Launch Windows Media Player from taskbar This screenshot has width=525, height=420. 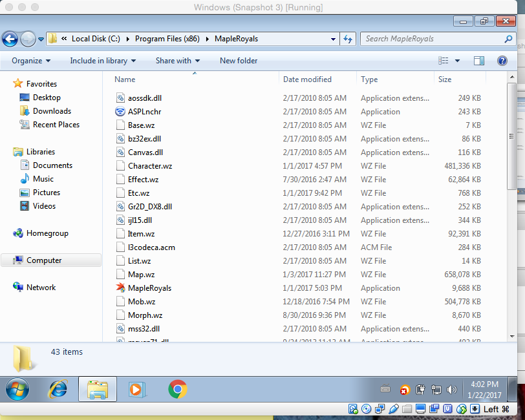coord(136,389)
